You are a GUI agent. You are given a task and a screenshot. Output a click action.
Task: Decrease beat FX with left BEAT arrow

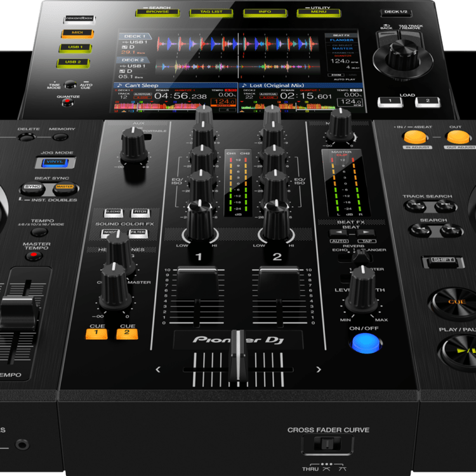tap(338, 233)
